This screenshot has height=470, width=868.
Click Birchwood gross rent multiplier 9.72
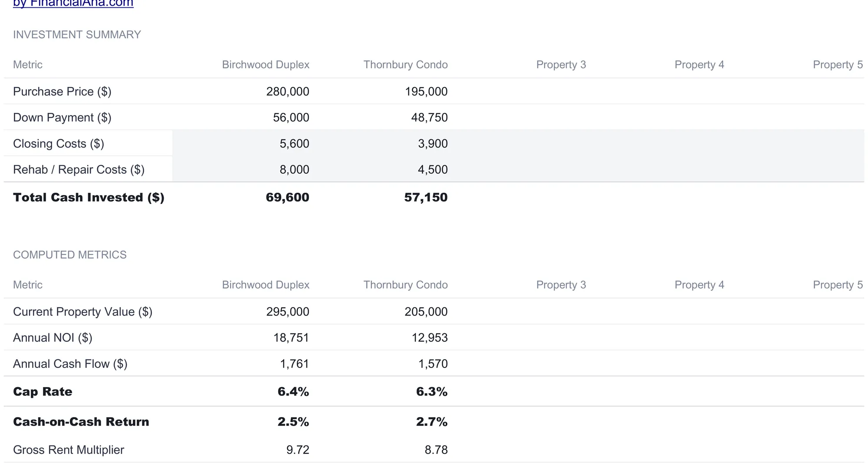[298, 450]
